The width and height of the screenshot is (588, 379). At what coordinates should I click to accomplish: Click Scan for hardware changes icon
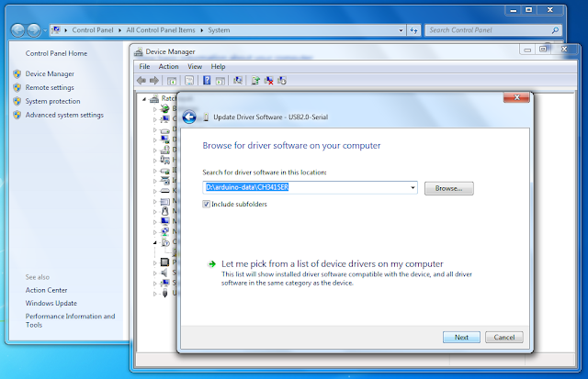[x=238, y=80]
